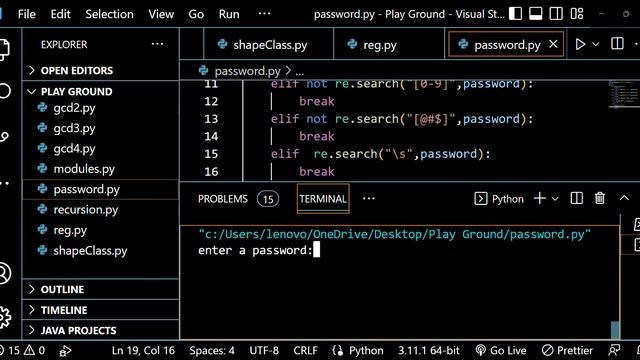Close the password.py editor tab
Screen dimensions: 640x360
pyautogui.click(x=553, y=44)
